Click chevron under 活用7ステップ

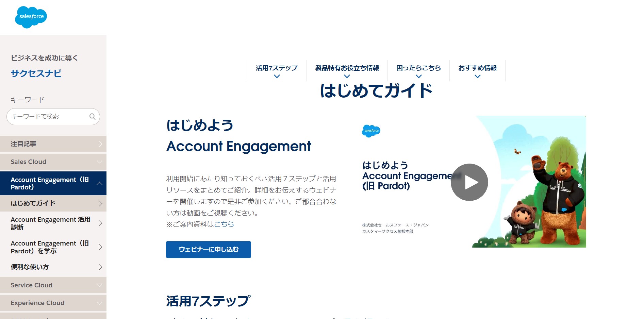tap(277, 77)
